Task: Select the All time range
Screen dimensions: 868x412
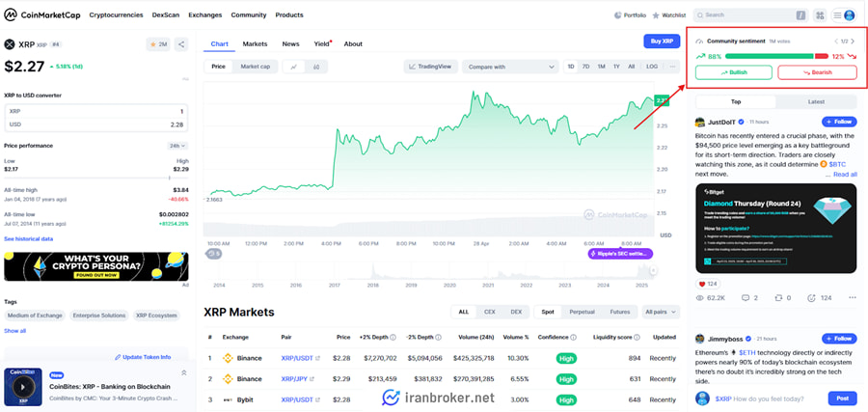Action: (x=631, y=67)
